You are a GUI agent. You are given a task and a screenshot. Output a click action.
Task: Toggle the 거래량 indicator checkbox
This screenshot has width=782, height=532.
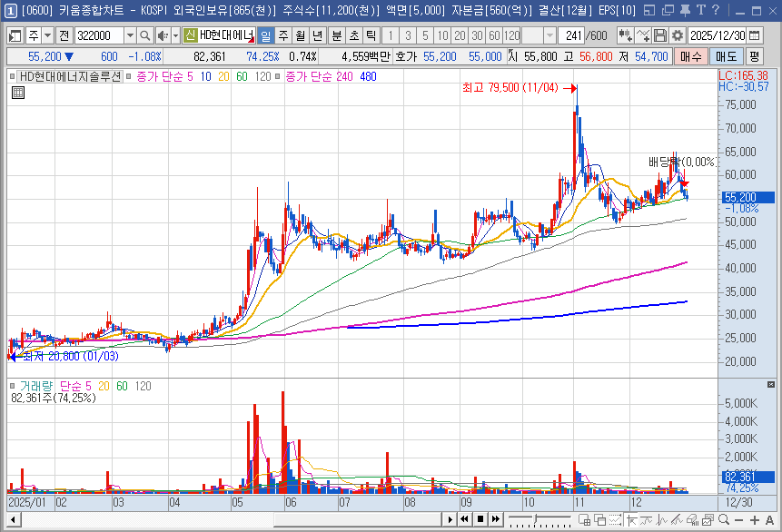click(12, 386)
